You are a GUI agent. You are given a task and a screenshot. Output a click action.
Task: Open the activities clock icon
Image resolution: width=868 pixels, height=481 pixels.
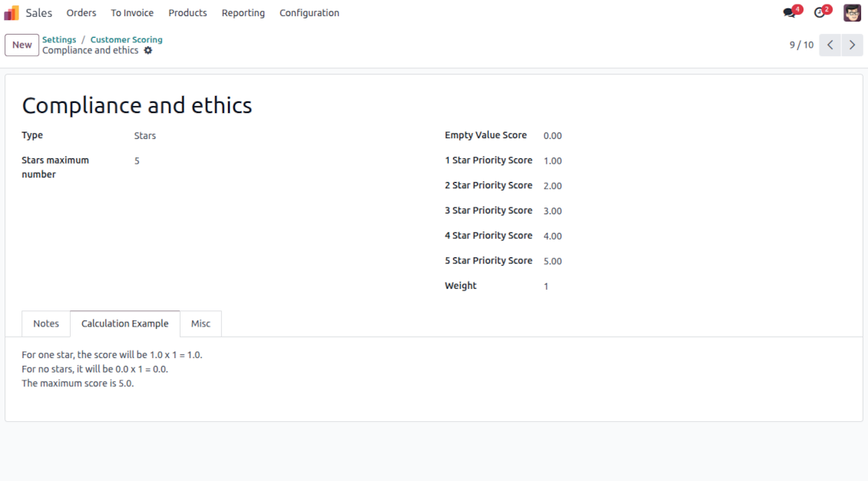coord(820,13)
